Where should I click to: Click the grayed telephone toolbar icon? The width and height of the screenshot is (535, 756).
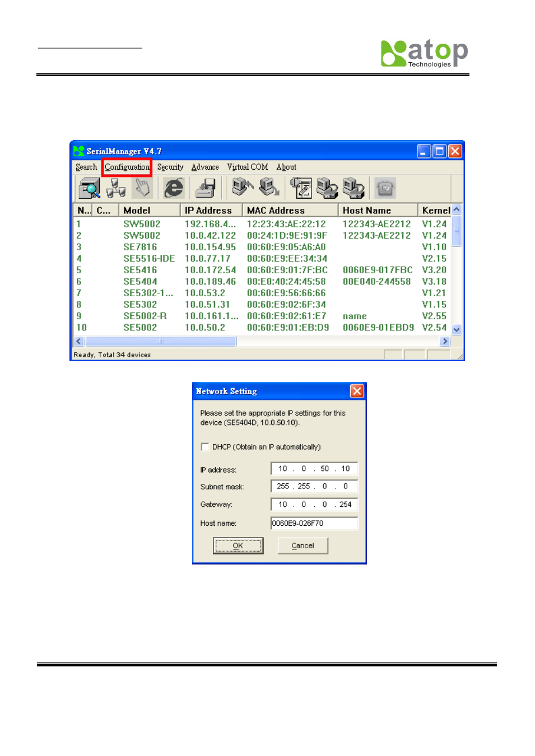(x=385, y=188)
